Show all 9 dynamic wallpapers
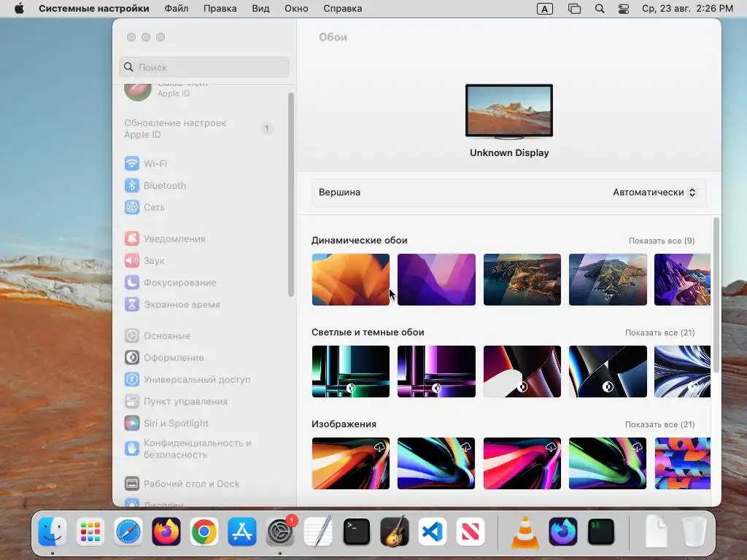The width and height of the screenshot is (747, 560). point(661,241)
